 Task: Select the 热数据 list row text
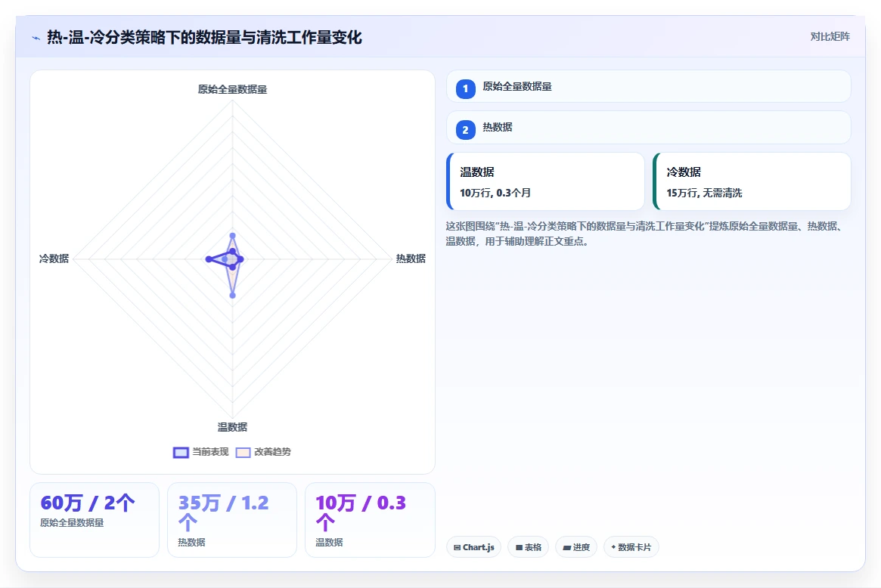tap(498, 127)
